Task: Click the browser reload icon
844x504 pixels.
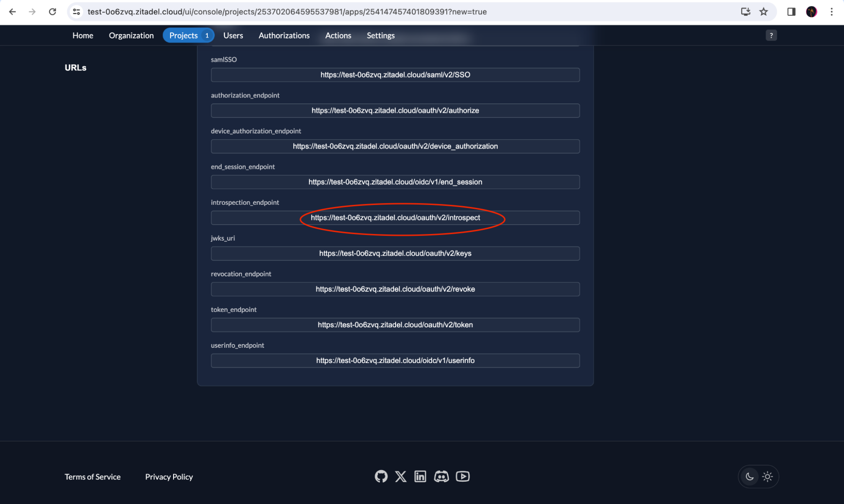Action: pos(52,12)
